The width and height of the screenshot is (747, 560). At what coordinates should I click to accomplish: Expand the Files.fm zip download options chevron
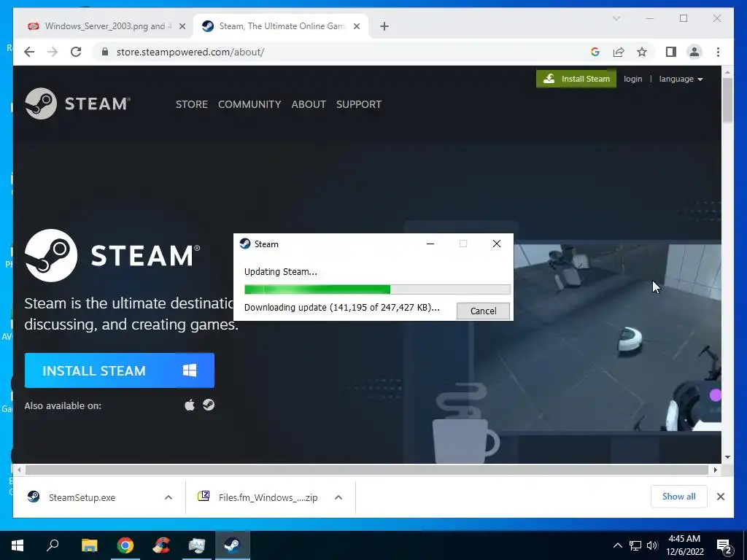click(338, 497)
